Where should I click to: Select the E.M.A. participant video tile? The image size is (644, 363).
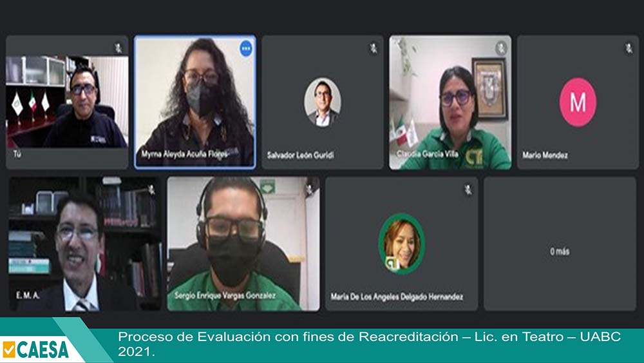85,244
